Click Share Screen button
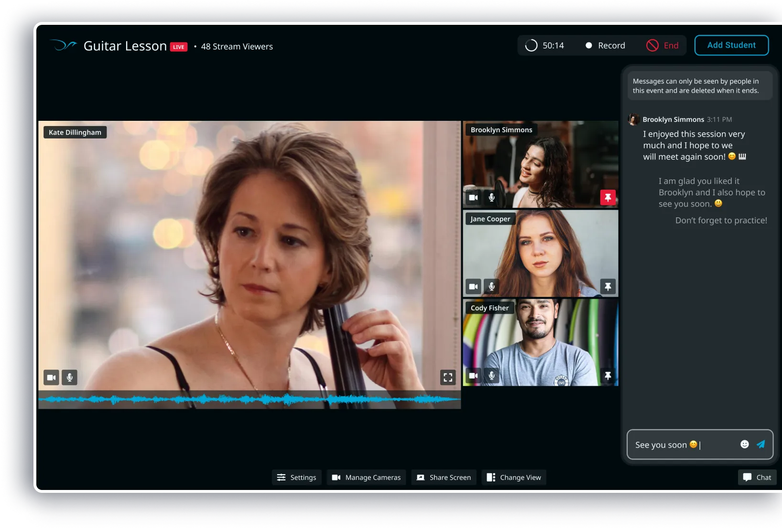Viewport: 782px width, 532px height. point(444,478)
